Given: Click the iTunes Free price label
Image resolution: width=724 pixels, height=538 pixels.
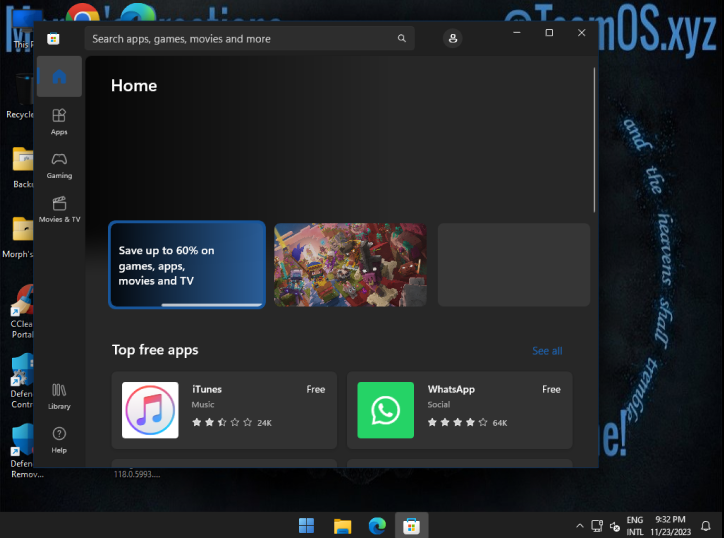Looking at the screenshot, I should [x=316, y=389].
